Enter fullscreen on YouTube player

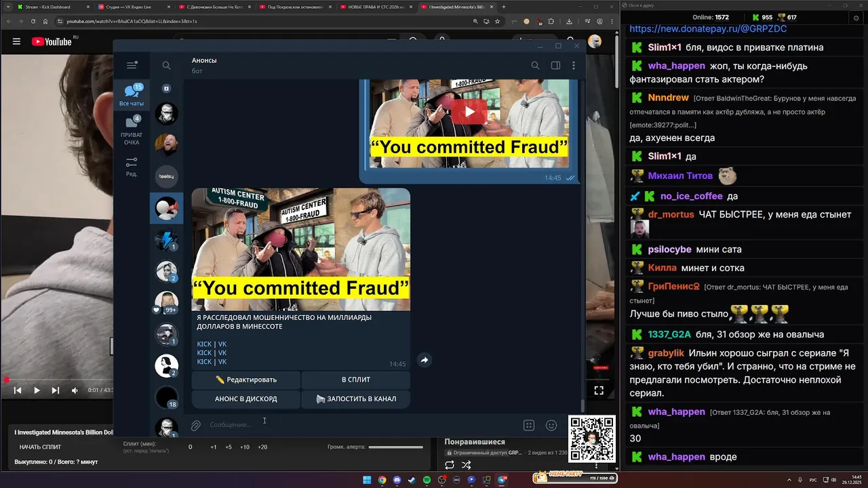[599, 390]
